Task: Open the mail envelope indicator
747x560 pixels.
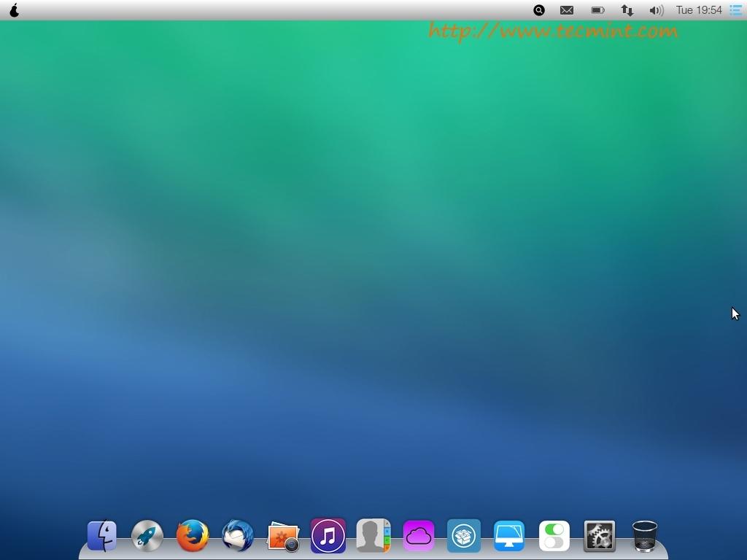Action: click(567, 10)
